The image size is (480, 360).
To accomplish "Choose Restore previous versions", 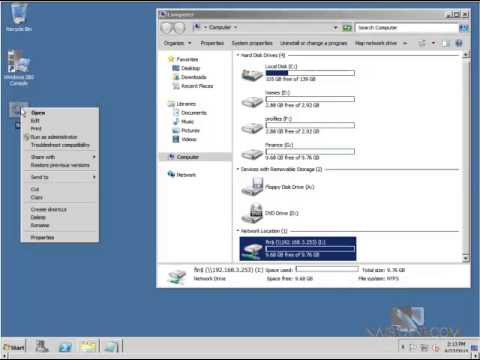I will [60, 165].
